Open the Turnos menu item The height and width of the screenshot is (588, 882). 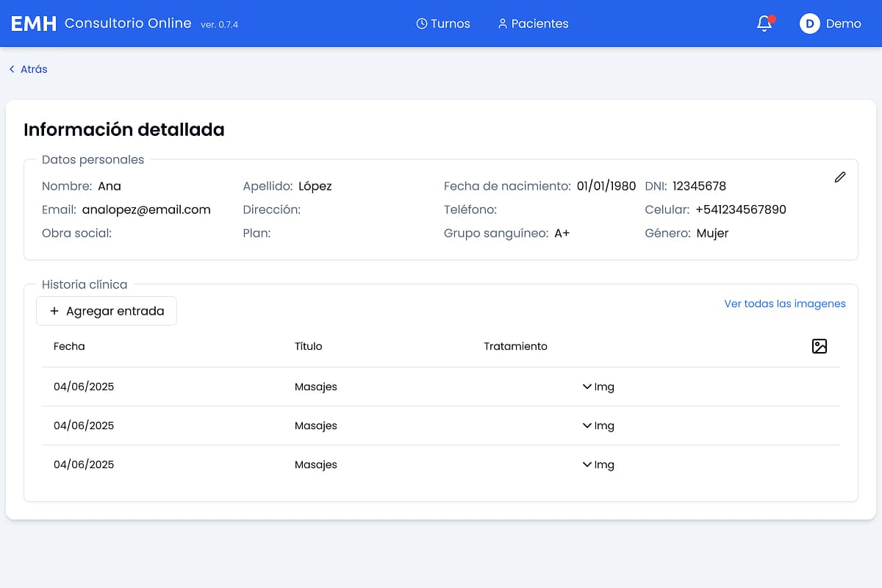tap(450, 24)
